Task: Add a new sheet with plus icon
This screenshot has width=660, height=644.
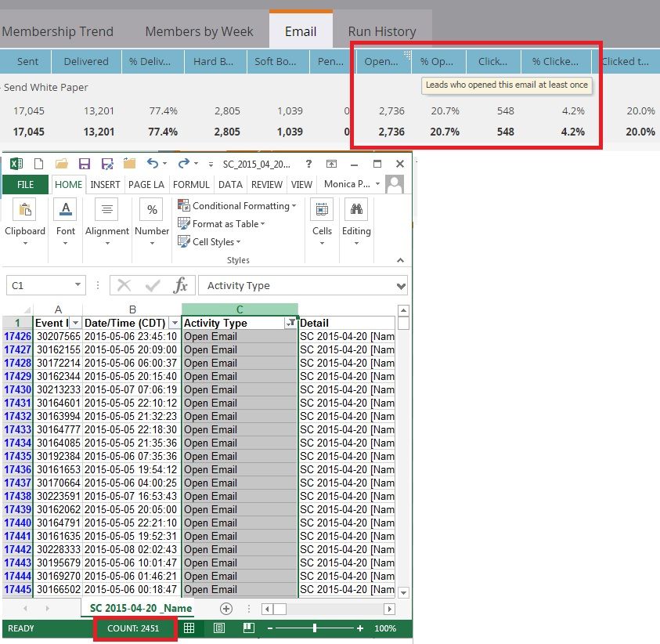Action: (x=226, y=608)
